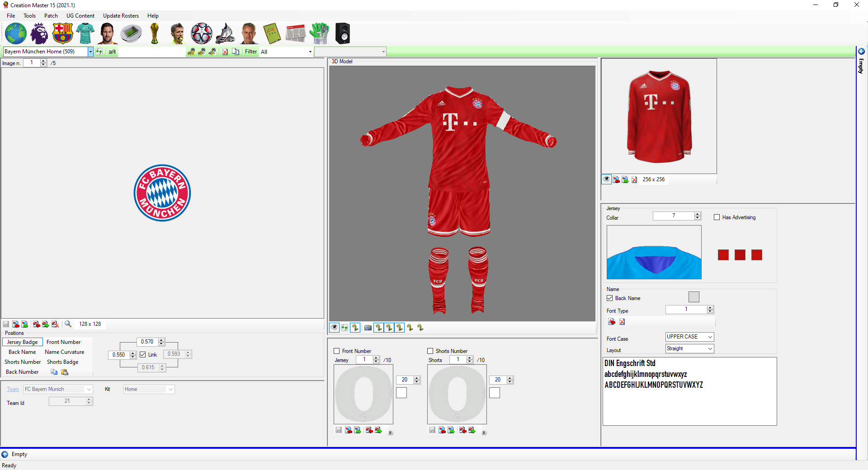Click the delete font icon under Font Type
868x470 pixels.
click(x=622, y=322)
